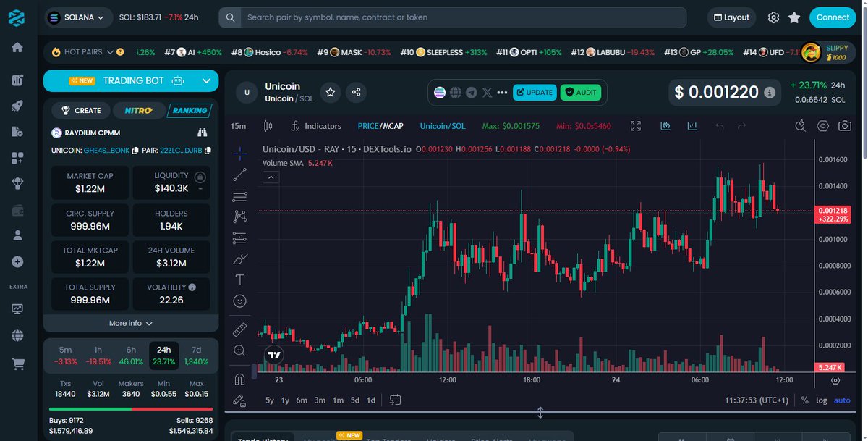Screen dimensions: 868x441
Task: Click the UPDATE button
Action: (x=535, y=93)
